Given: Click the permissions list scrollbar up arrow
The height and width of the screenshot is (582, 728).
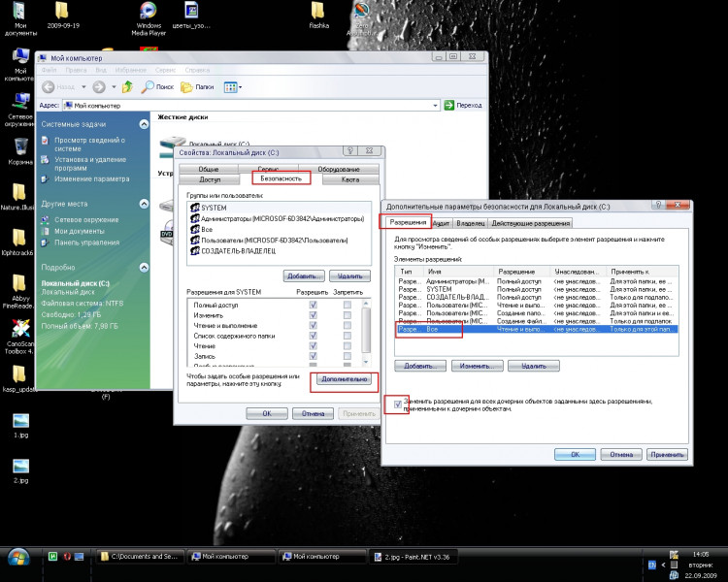Looking at the screenshot, I should click(366, 304).
